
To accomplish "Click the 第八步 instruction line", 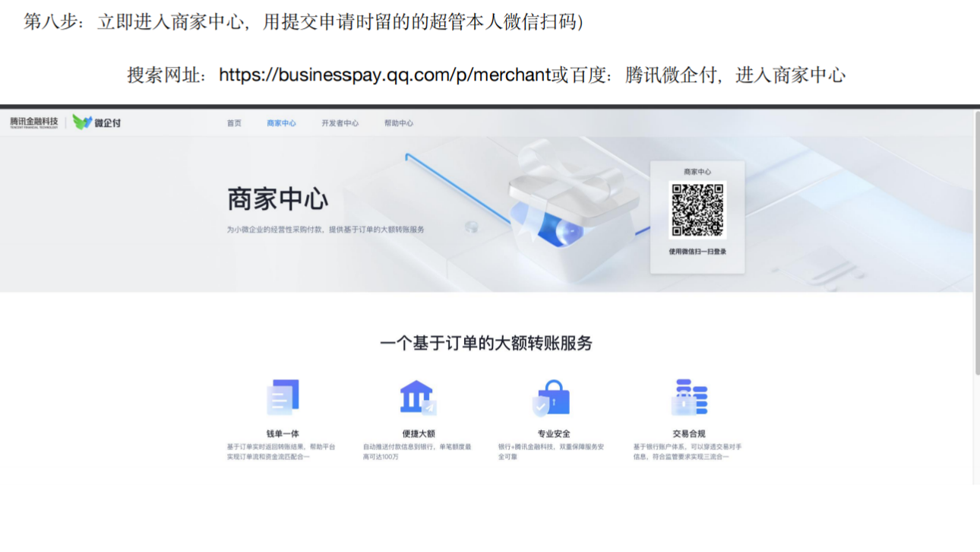I will (x=303, y=22).
